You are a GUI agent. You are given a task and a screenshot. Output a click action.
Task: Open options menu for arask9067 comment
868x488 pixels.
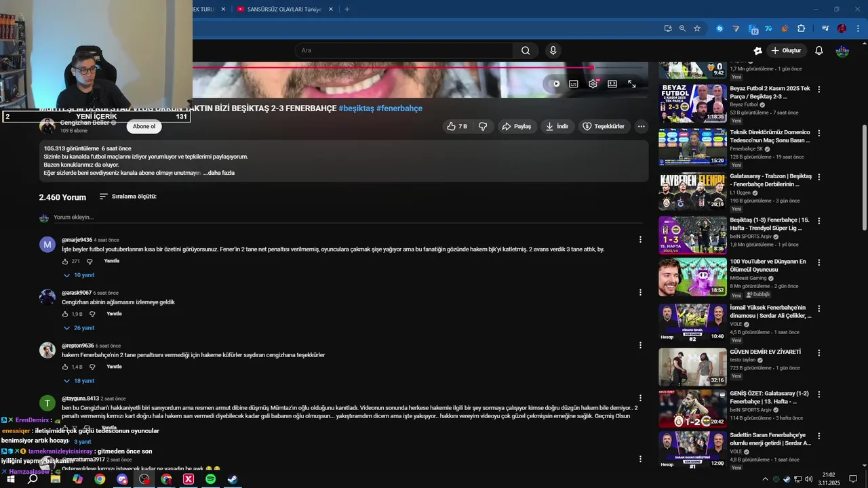click(640, 292)
